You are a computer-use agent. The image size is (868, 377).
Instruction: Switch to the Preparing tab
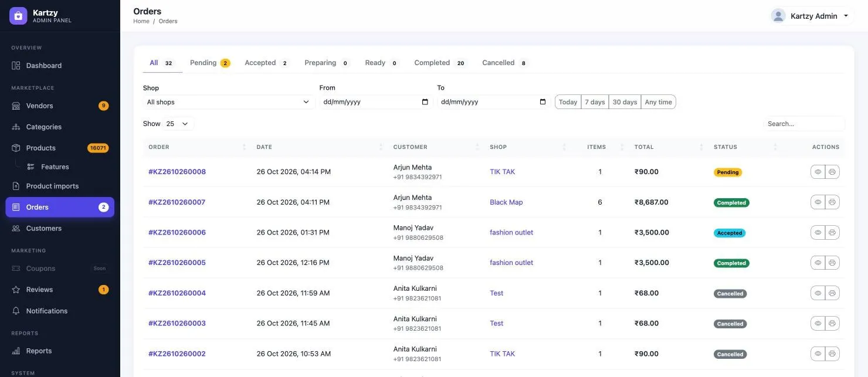[327, 63]
